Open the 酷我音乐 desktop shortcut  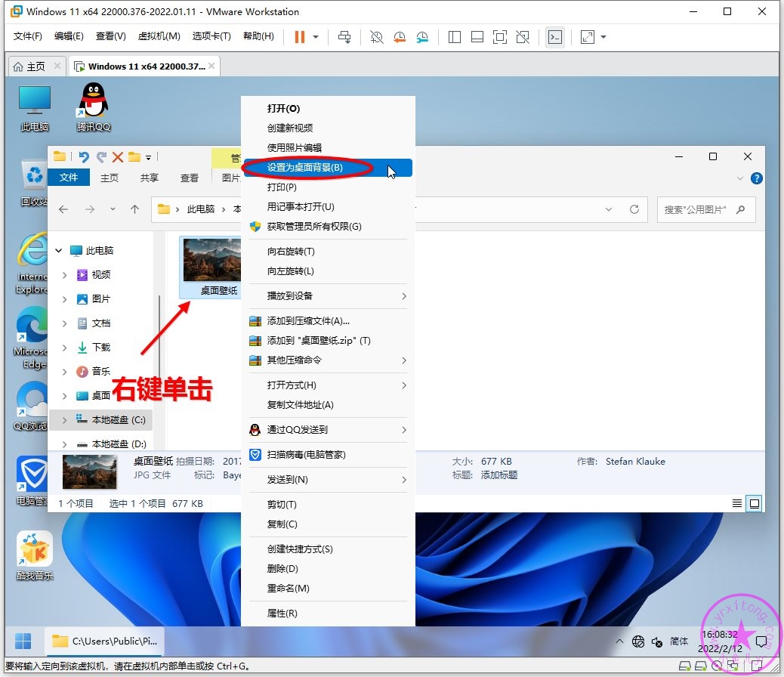(35, 556)
